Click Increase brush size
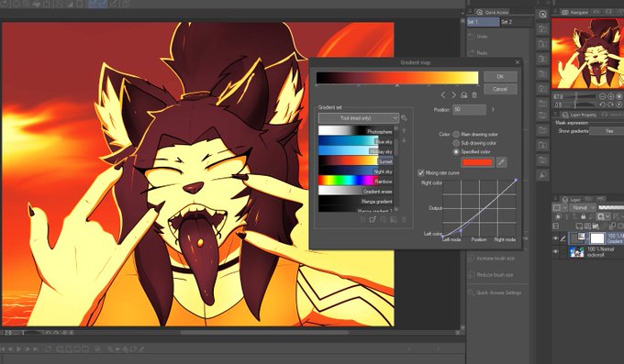Viewport: 624px width, 364px height. point(496,259)
